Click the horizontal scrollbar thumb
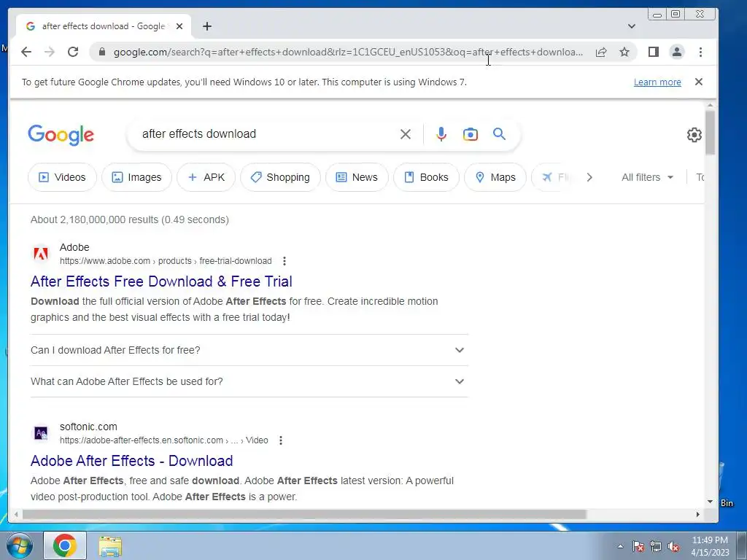The image size is (747, 560). pos(304,514)
